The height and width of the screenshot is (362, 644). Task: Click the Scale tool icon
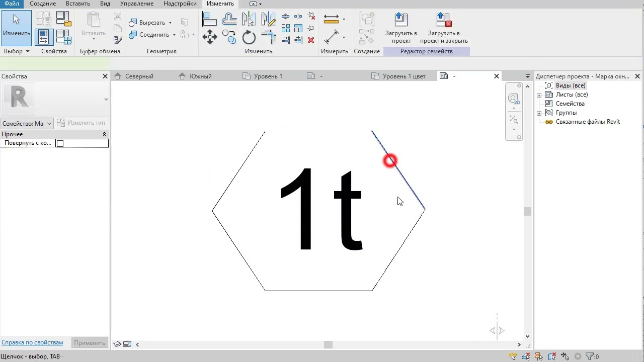tap(298, 29)
